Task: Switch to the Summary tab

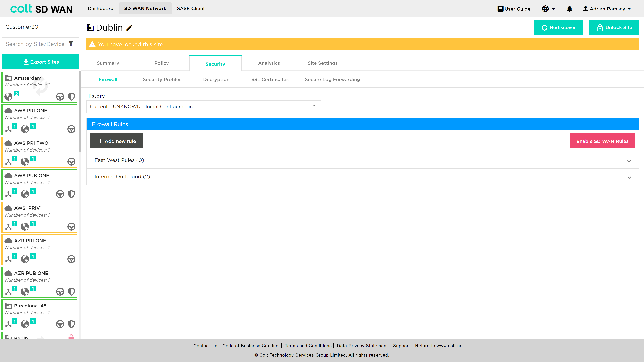Action: (108, 63)
